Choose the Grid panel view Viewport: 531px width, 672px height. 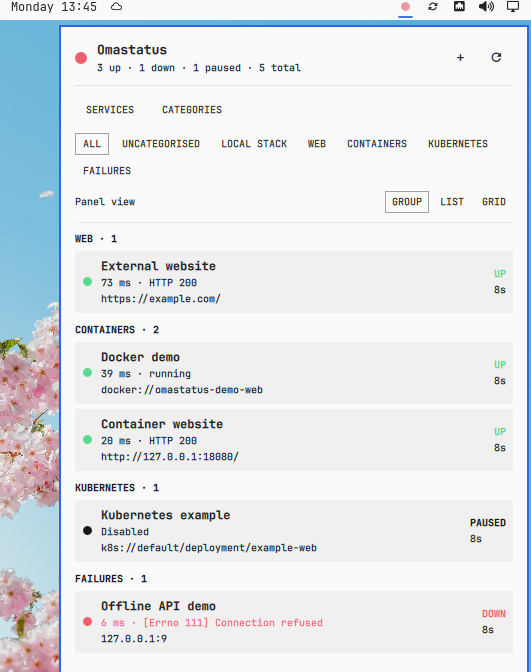coord(494,202)
